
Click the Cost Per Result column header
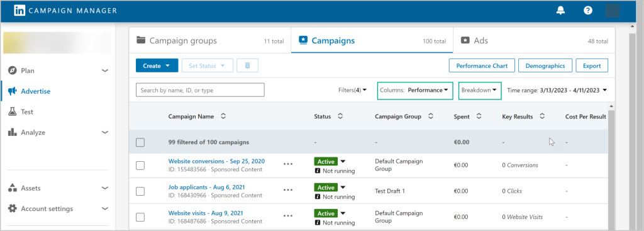586,116
